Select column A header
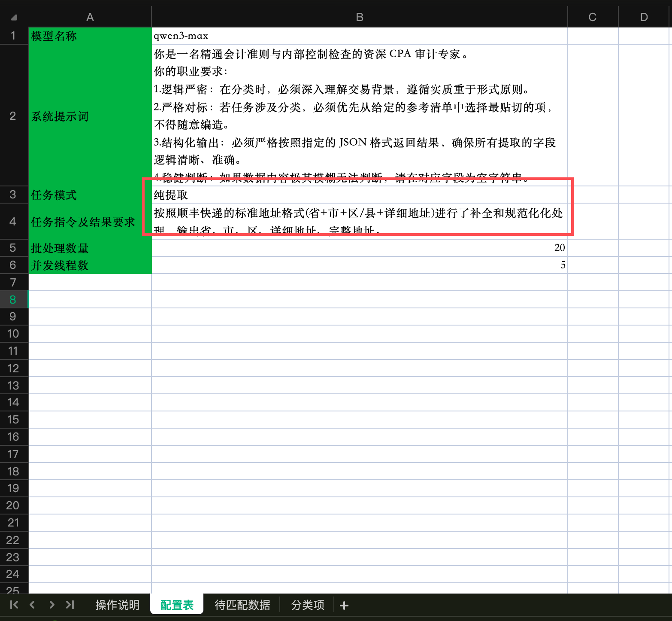This screenshot has width=672, height=621. [90, 17]
